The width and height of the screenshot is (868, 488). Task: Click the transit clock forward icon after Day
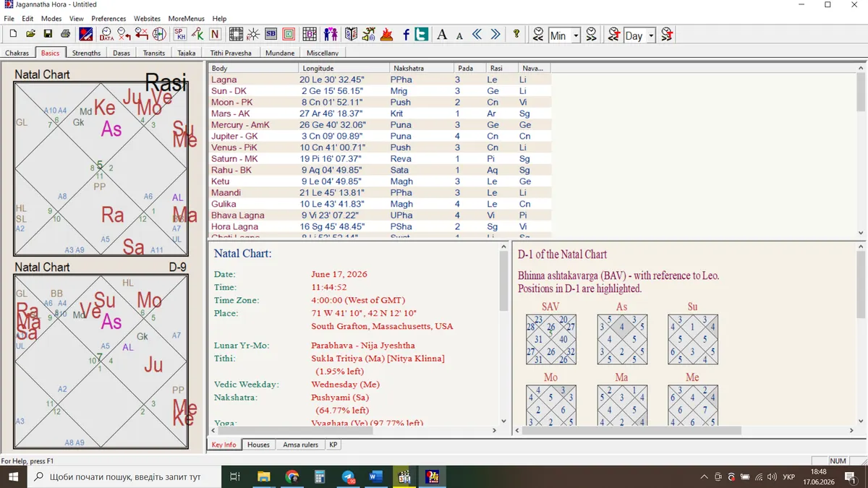(667, 34)
